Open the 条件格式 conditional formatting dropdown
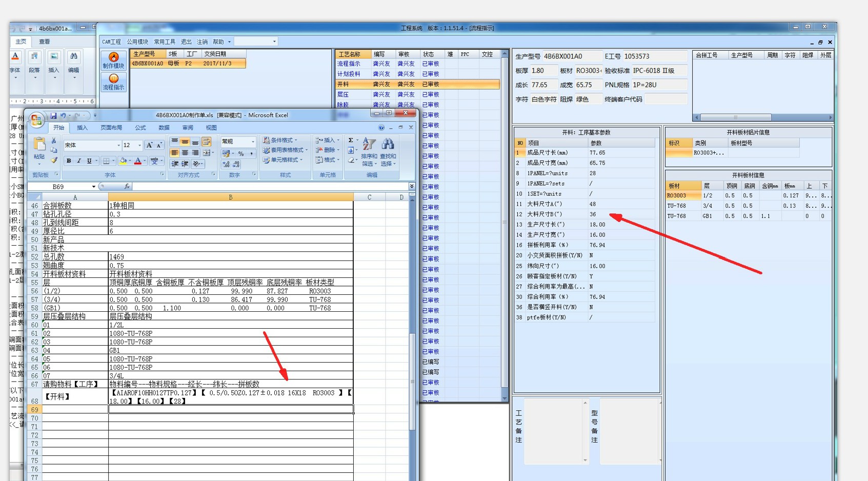The width and height of the screenshot is (868, 481). click(x=280, y=141)
